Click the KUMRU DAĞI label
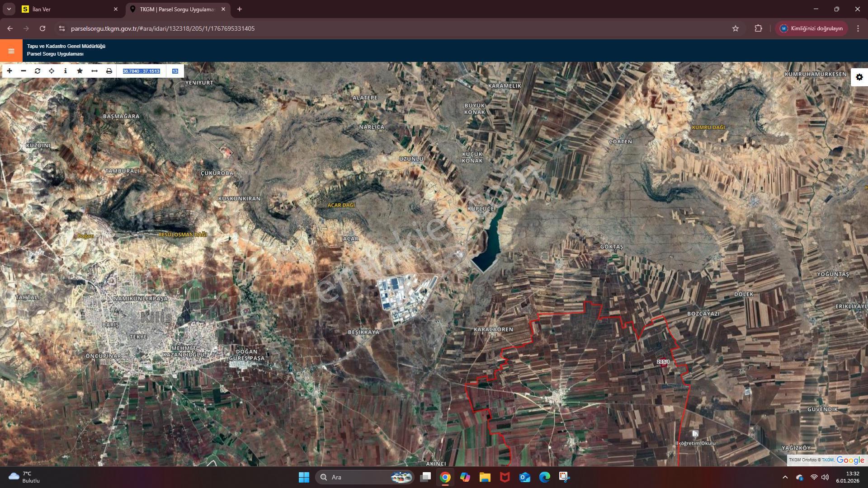Viewport: 868px width, 488px height. tap(708, 127)
